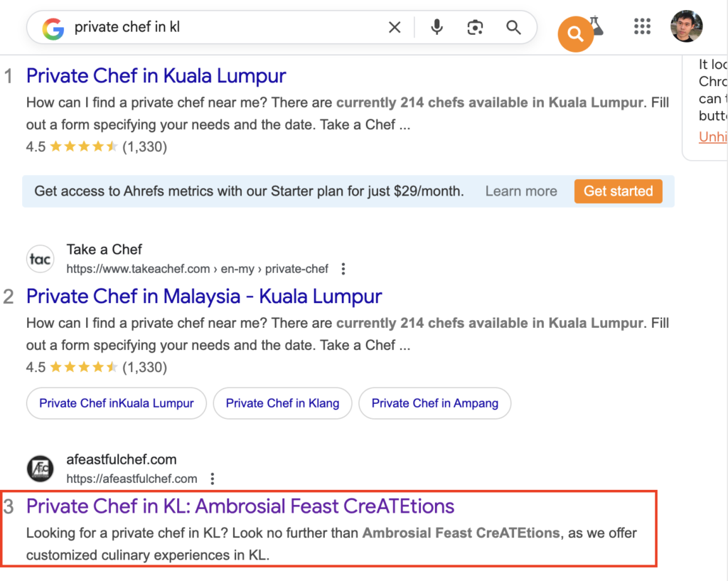Click the Unhi... link in side panel
This screenshot has width=728, height=581.
coord(712,137)
